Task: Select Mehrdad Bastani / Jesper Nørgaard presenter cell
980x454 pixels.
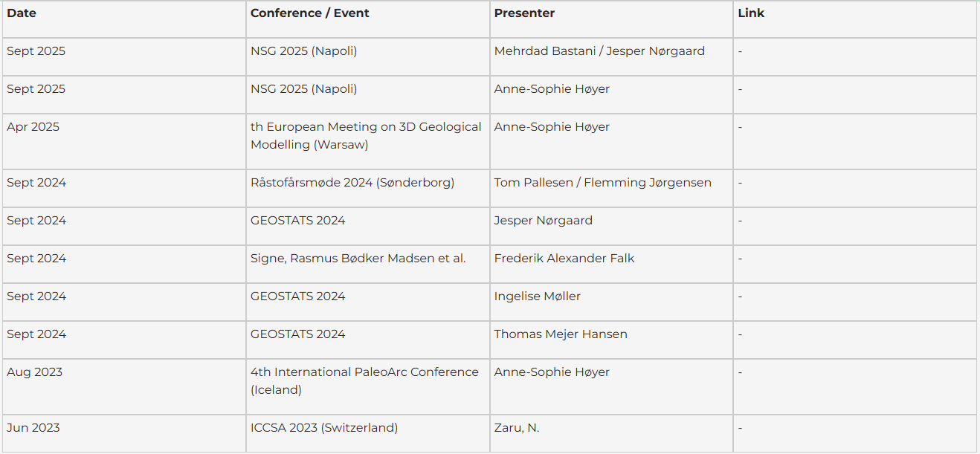Action: [599, 51]
